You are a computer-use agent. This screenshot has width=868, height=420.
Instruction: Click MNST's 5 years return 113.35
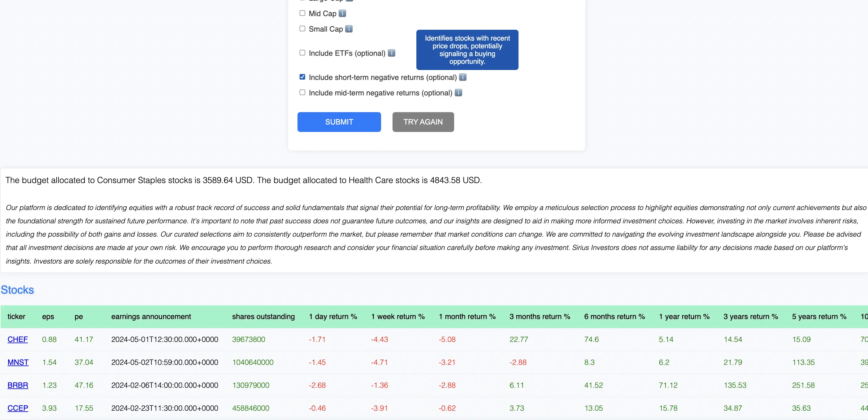pyautogui.click(x=803, y=362)
